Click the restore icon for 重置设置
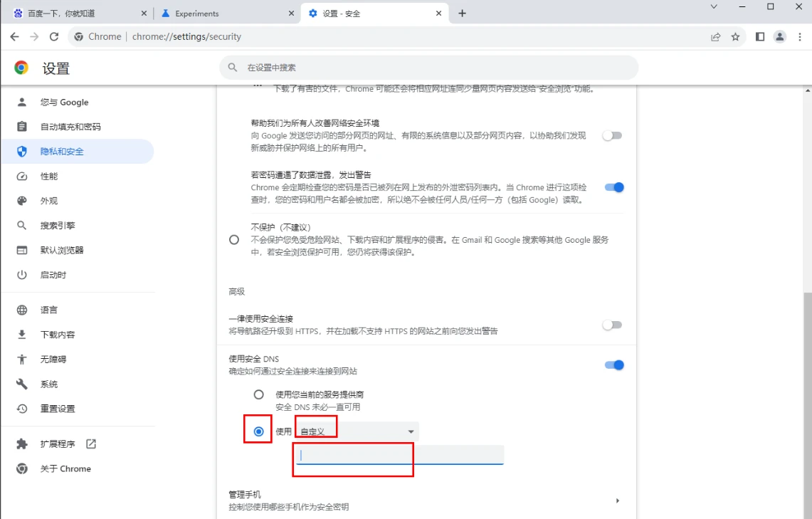The width and height of the screenshot is (812, 519). click(x=22, y=409)
